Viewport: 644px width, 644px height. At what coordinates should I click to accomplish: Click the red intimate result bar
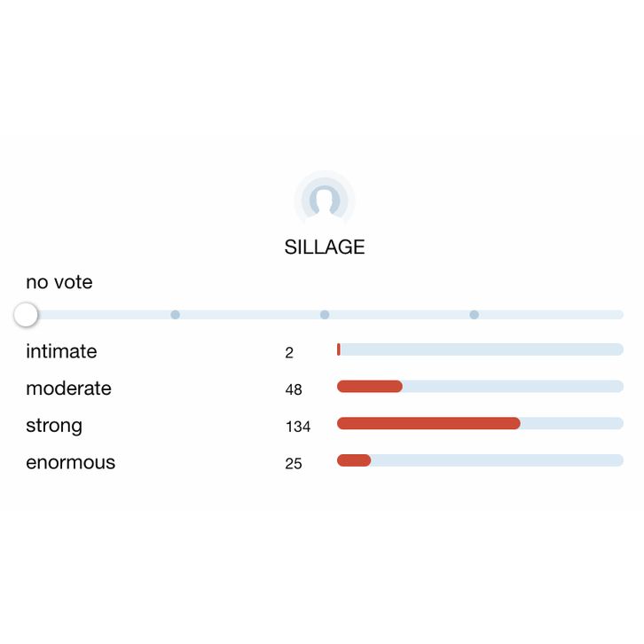339,349
